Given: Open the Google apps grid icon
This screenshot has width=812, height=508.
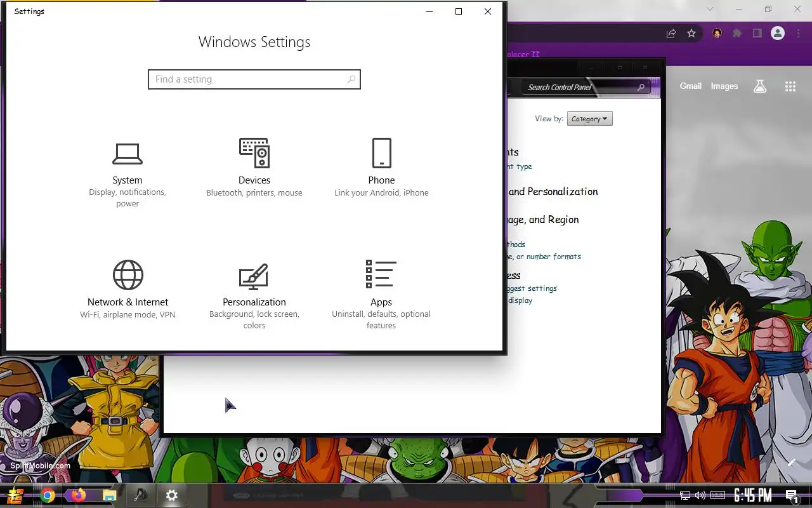Looking at the screenshot, I should tap(790, 86).
